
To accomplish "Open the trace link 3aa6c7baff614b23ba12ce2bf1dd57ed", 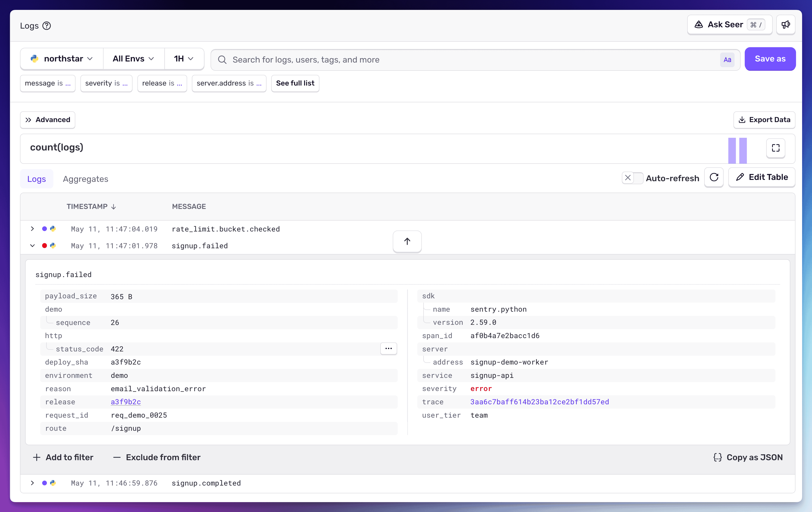I will click(539, 402).
